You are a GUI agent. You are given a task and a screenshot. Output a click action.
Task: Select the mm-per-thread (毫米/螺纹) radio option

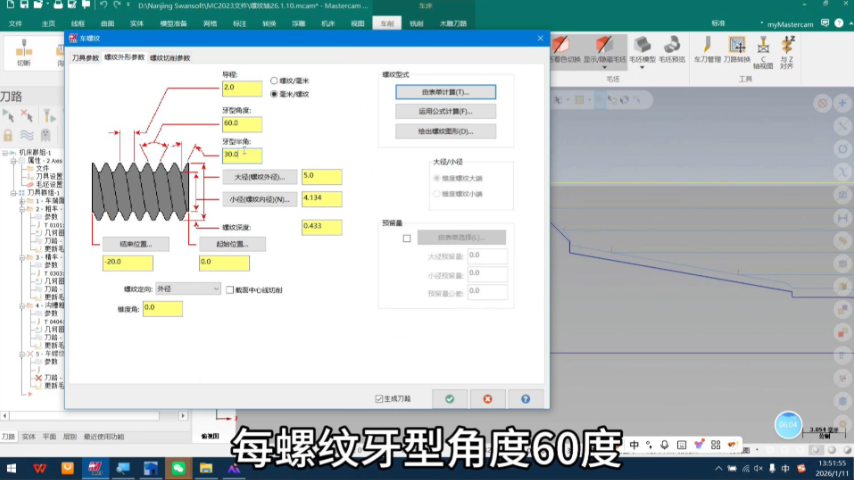point(274,94)
